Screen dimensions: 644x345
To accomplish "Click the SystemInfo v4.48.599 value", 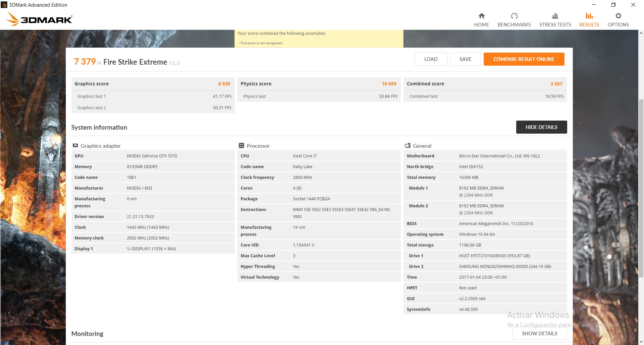I will pyautogui.click(x=468, y=309).
